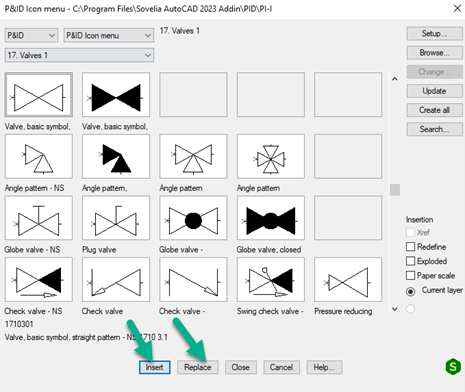Select the filled black basic valve symbol

click(x=116, y=95)
